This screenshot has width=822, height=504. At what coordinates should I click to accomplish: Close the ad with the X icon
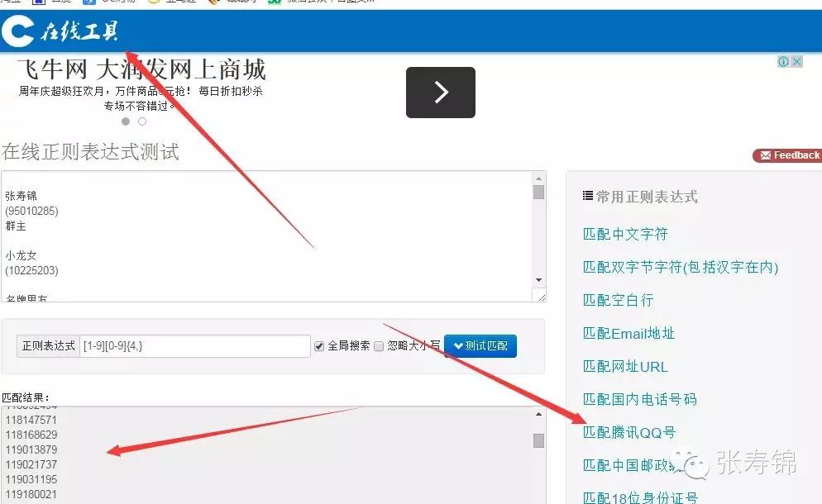click(x=796, y=61)
